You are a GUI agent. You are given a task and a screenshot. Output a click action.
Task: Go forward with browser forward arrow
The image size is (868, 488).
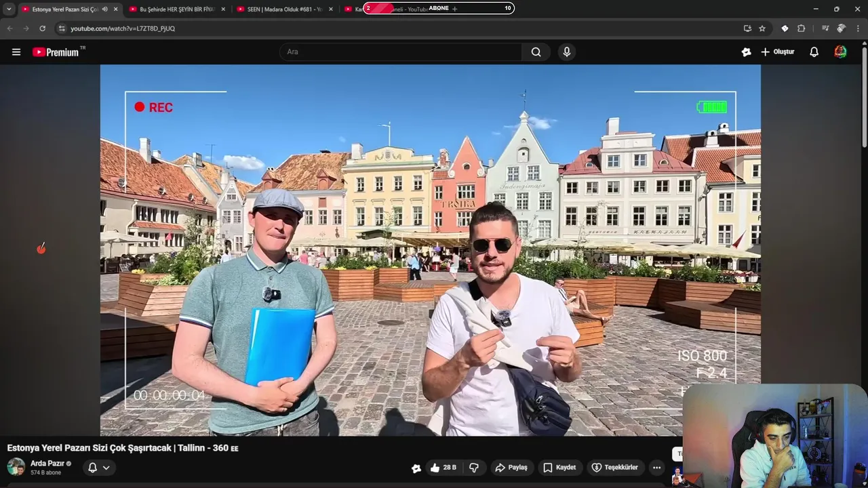(x=26, y=28)
